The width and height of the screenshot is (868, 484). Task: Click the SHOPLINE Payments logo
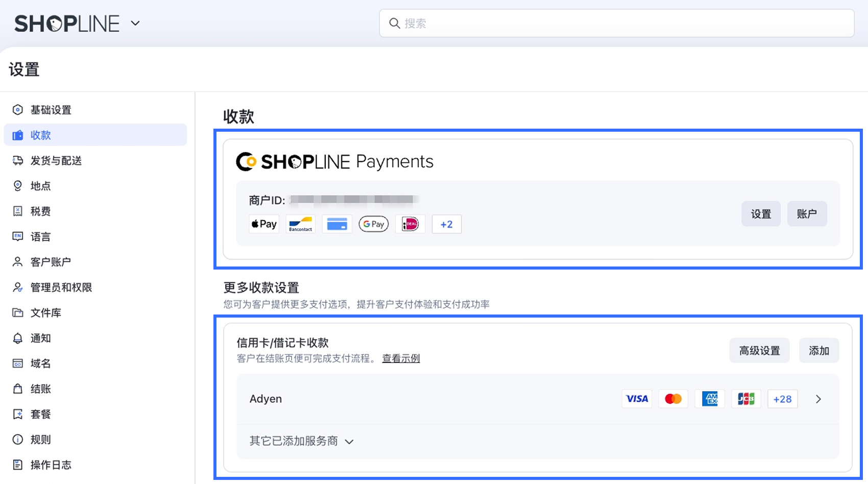click(335, 161)
